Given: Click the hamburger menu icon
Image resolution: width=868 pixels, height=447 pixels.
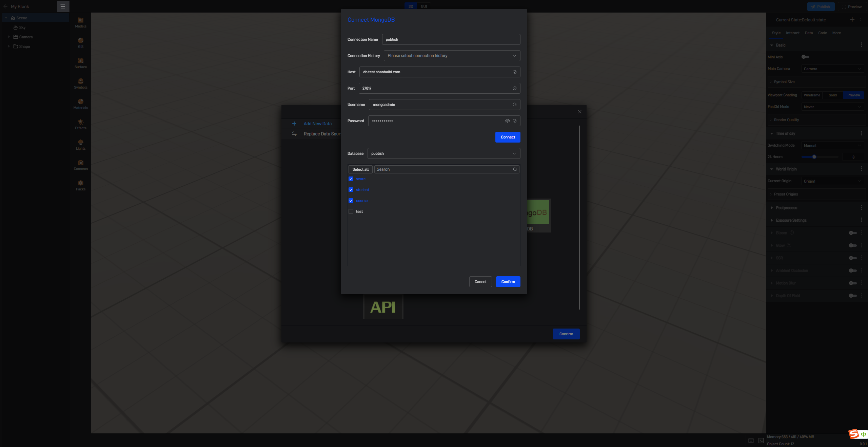Looking at the screenshot, I should point(63,6).
